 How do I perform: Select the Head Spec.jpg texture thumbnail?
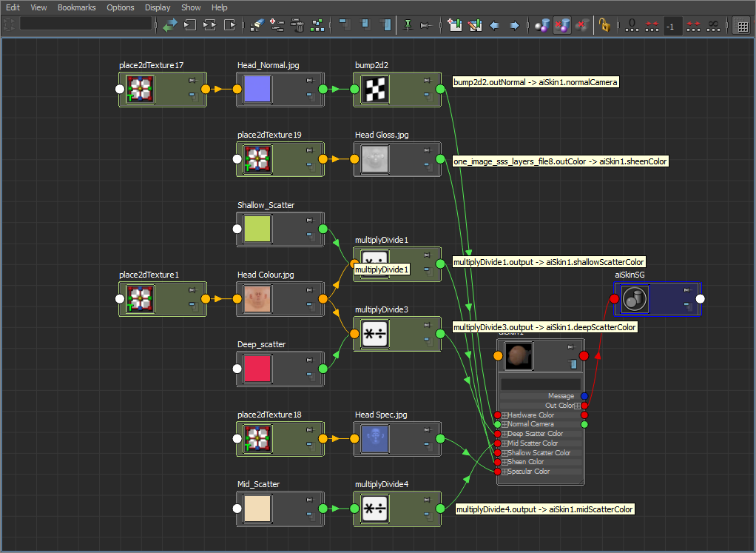374,439
